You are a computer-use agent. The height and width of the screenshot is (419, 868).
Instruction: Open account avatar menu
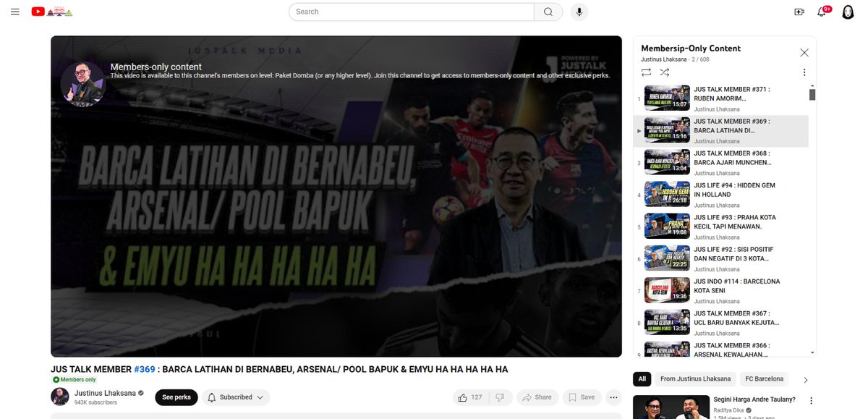(848, 12)
